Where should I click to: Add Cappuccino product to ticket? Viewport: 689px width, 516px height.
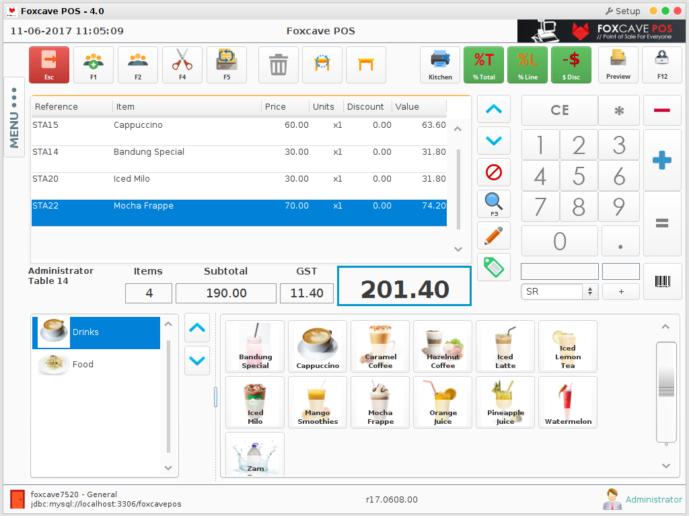click(x=318, y=347)
